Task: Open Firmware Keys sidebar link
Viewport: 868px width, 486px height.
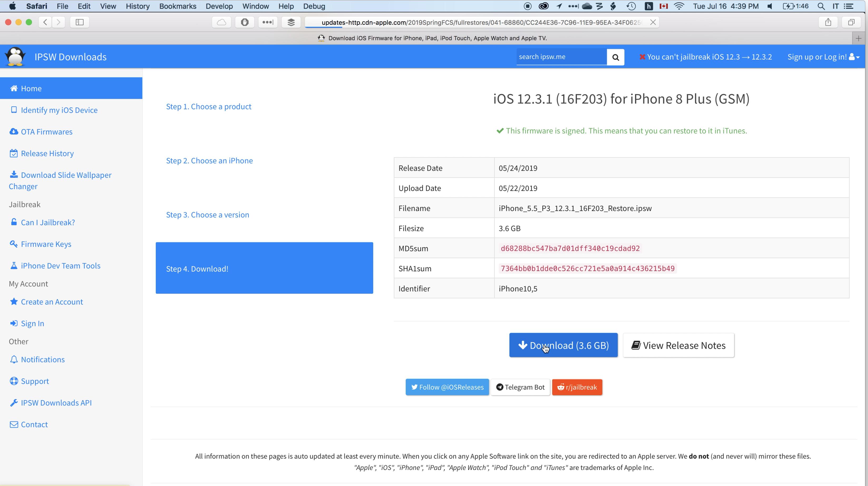Action: pos(46,244)
